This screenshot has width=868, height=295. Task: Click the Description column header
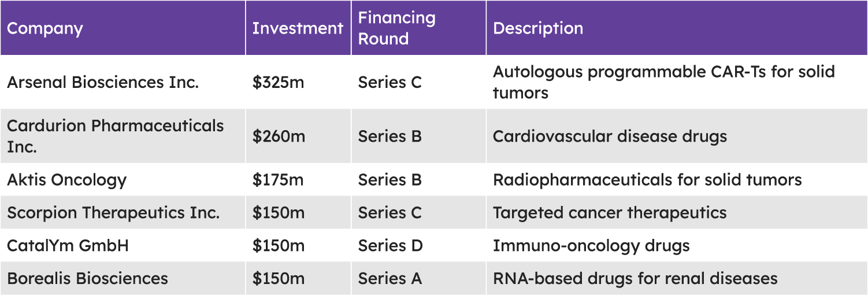pos(538,28)
